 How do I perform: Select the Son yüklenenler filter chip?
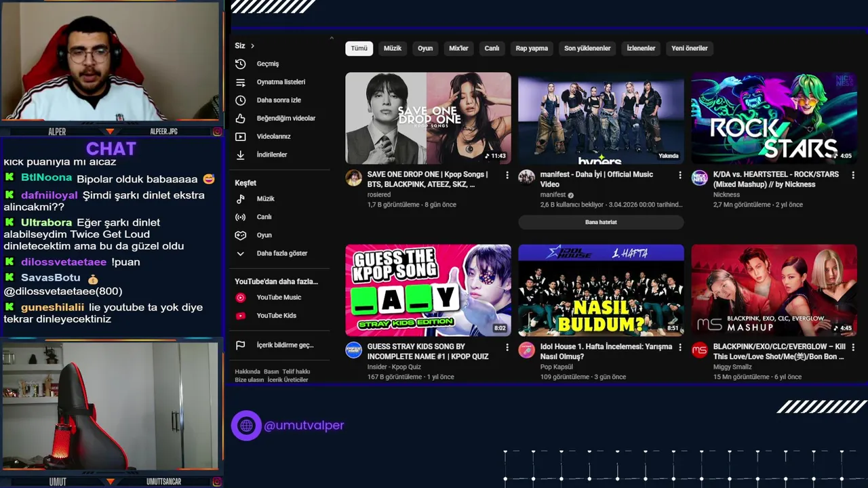pyautogui.click(x=587, y=48)
